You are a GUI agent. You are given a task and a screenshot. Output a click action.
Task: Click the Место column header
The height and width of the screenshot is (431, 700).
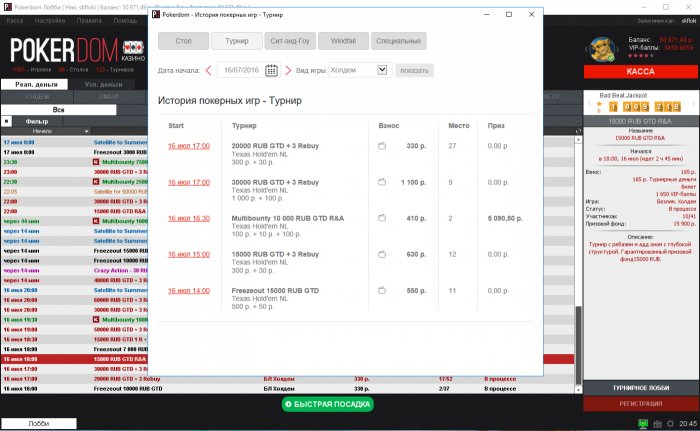click(x=458, y=126)
